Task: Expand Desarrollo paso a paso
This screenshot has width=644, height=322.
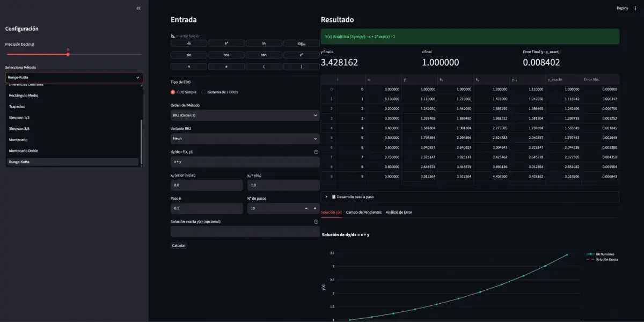Action: (x=470, y=197)
